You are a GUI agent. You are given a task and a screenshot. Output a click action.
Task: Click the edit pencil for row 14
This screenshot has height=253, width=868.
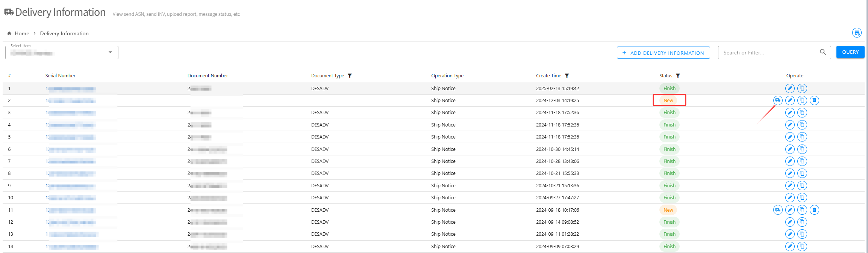pos(790,246)
